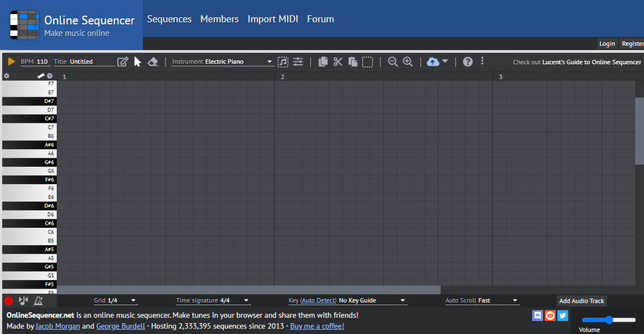Click the Title Untitled field
Image resolution: width=644 pixels, height=334 pixels.
(84, 62)
